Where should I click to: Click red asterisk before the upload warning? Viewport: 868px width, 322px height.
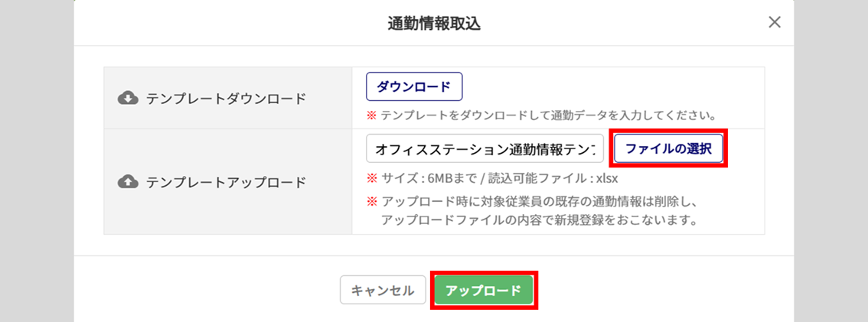[372, 203]
